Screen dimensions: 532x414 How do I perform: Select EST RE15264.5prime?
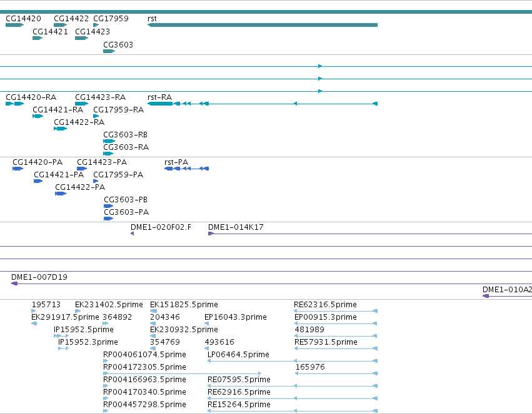click(x=239, y=405)
